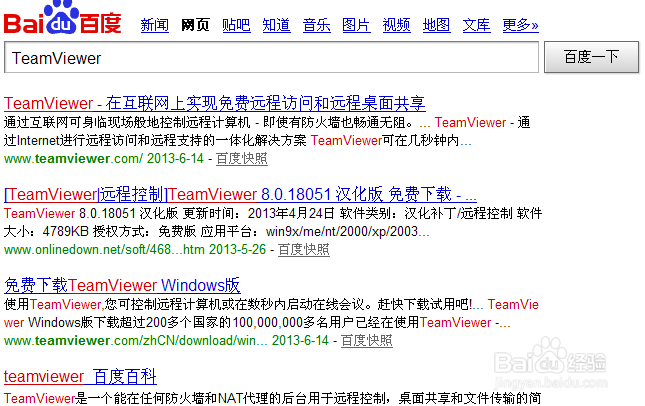Viewport: 645px width, 406px height.
Task: Open 百度快照 for onlinedown.net result
Action: click(x=304, y=249)
